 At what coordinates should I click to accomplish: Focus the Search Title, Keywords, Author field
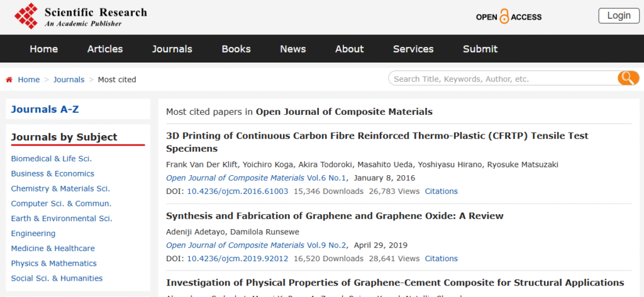click(502, 78)
